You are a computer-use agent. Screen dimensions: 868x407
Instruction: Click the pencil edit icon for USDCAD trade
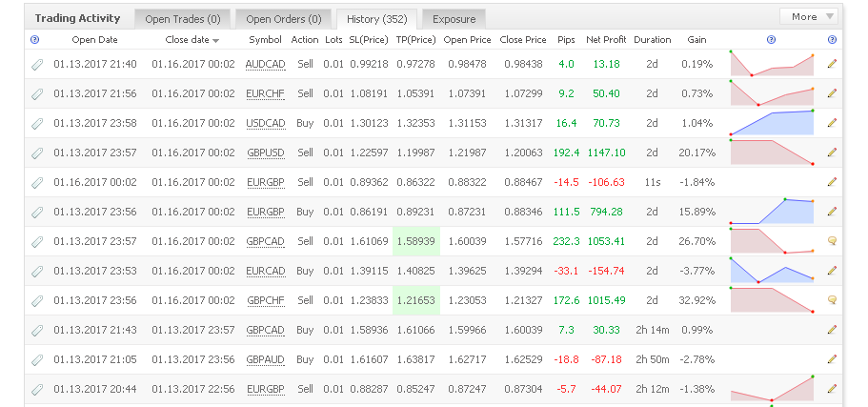pos(832,123)
